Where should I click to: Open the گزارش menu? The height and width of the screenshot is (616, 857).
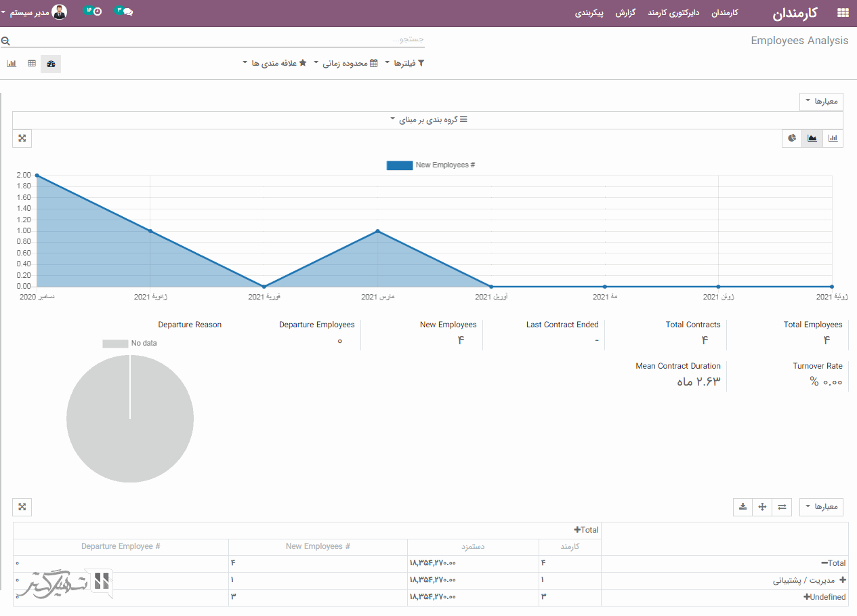[x=625, y=13]
